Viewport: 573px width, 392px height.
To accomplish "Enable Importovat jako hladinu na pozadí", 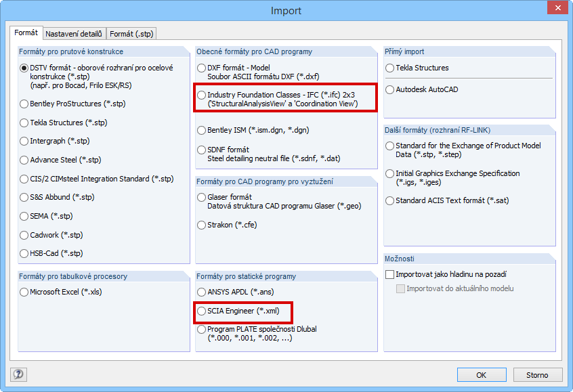I will click(389, 275).
